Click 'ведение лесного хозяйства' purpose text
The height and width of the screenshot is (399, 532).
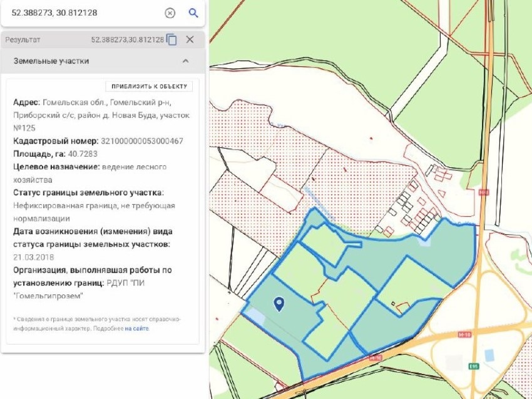pyautogui.click(x=90, y=173)
